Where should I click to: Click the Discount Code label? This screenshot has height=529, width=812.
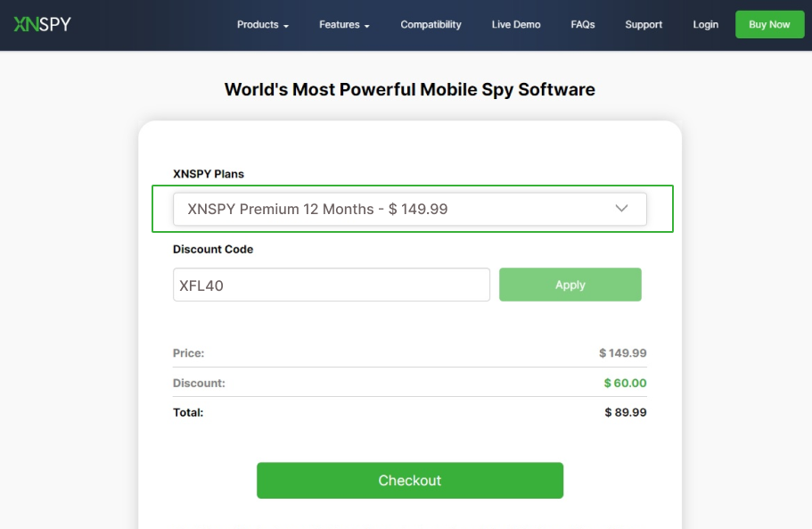point(213,249)
